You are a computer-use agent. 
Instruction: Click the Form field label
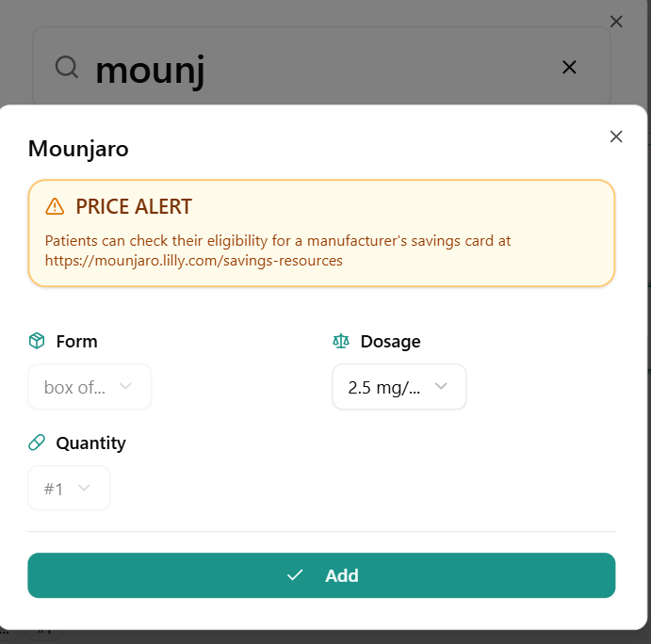tap(76, 341)
